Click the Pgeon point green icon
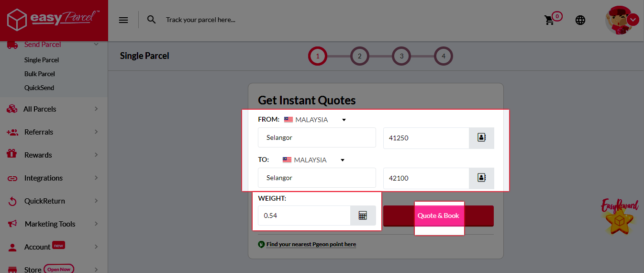Screen dimensions: 644x273 click(261, 244)
